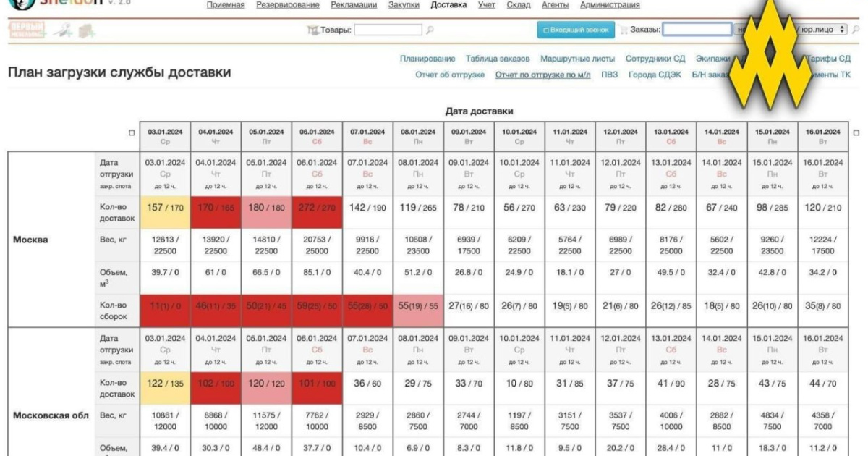Go to the Склад menu

pos(518,5)
